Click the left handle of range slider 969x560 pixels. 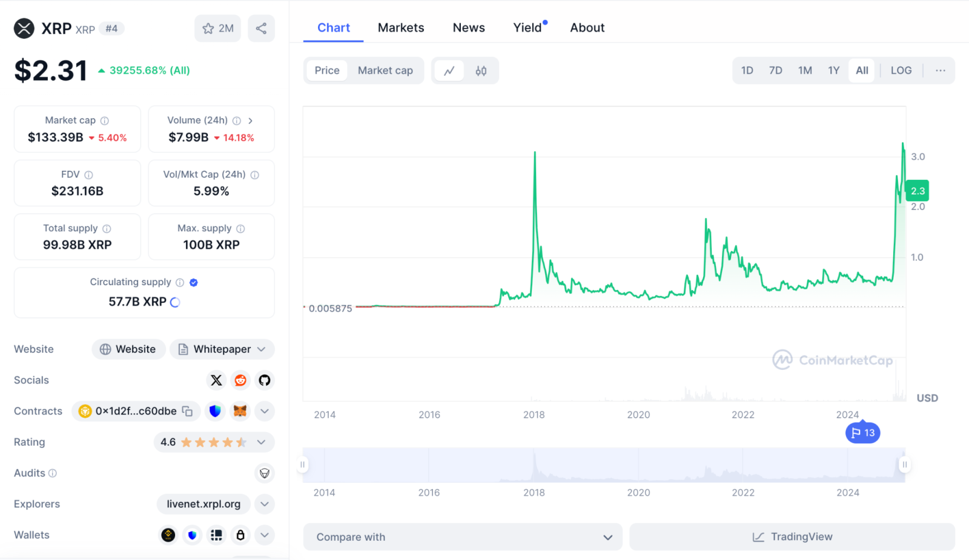303,465
